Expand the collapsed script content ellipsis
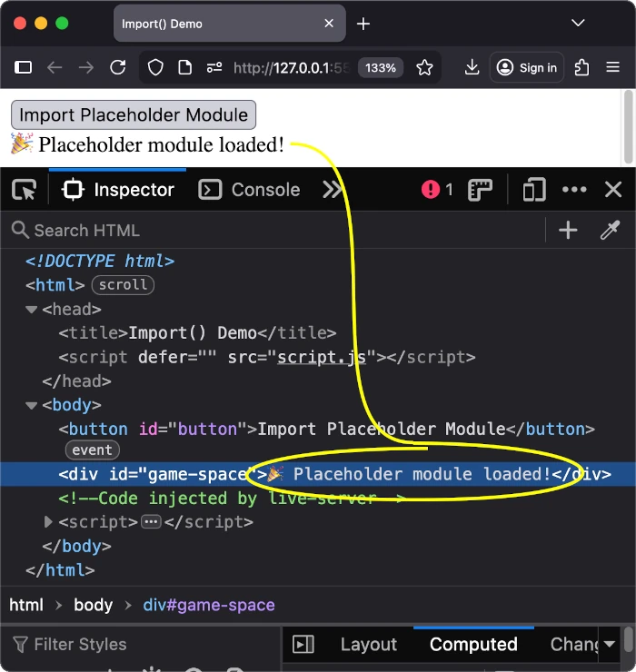The height and width of the screenshot is (672, 636). pyautogui.click(x=151, y=522)
